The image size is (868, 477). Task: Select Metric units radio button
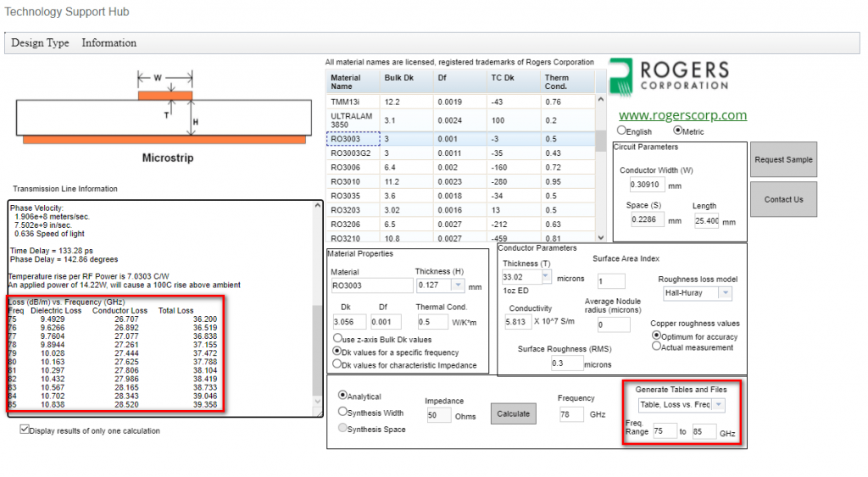[677, 130]
